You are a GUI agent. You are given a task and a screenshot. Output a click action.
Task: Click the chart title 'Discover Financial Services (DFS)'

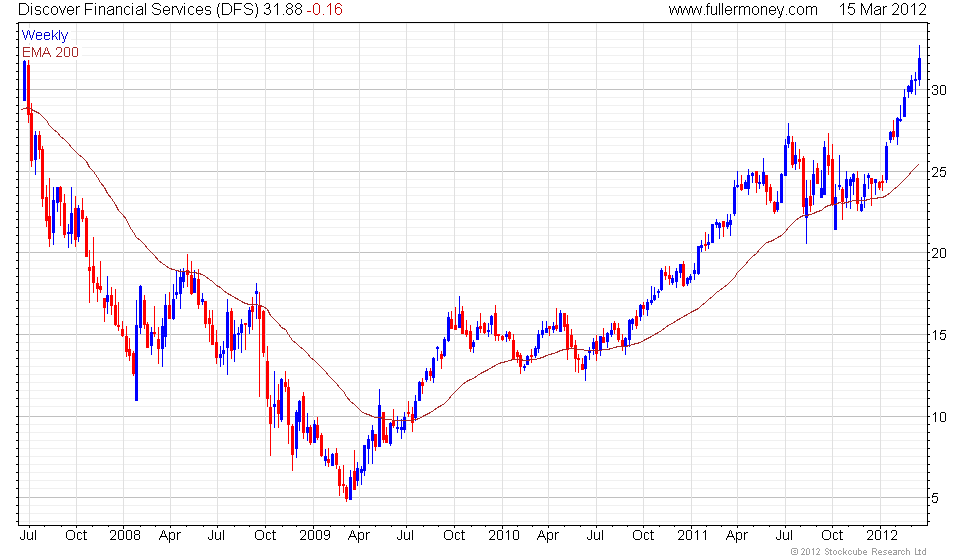(x=138, y=9)
